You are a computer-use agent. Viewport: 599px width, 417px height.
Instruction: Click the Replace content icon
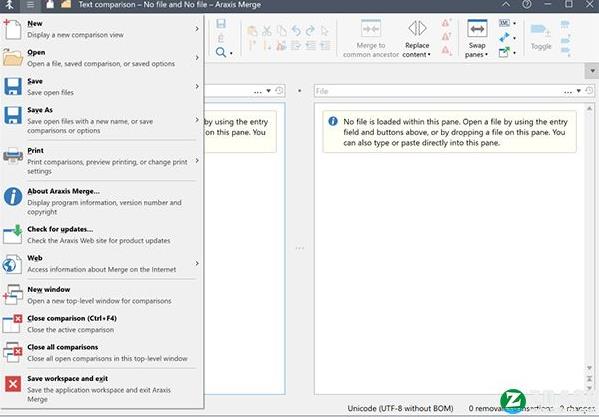(417, 28)
